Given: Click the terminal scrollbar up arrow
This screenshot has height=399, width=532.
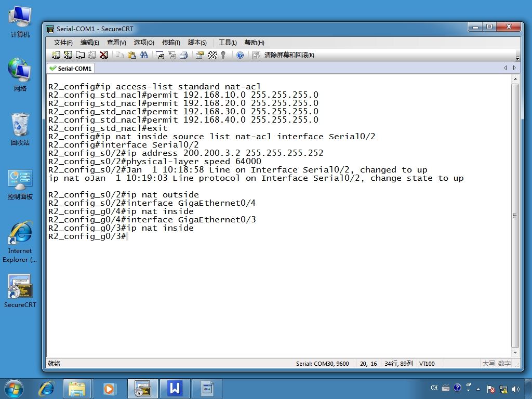Looking at the screenshot, I should coord(515,79).
